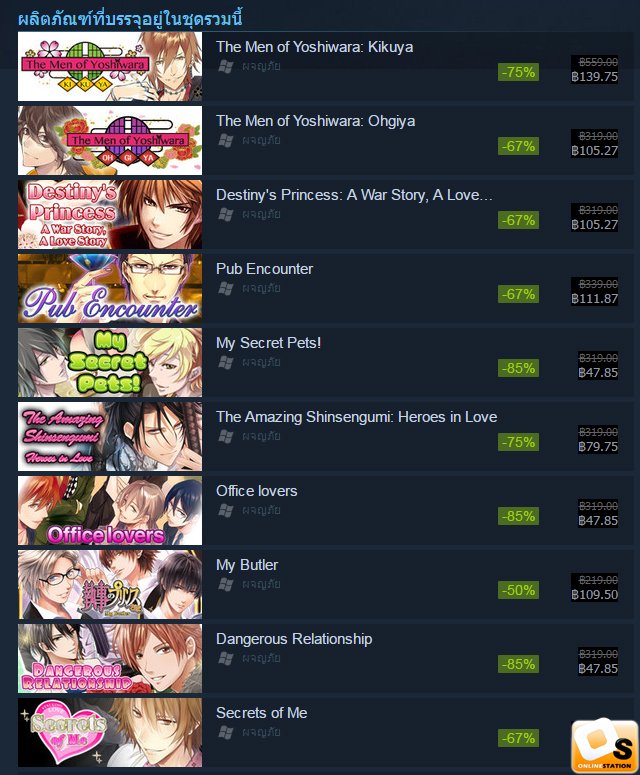Open The Men of Yoshiwara: Ohgiya title link
The height and width of the screenshot is (775, 640).
[x=315, y=121]
